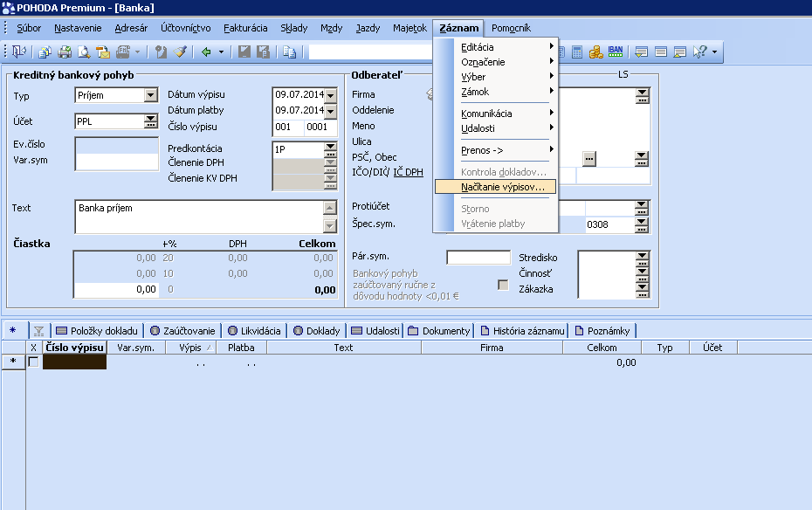Click the Výpis column header
Viewport: 812px width, 510px height.
[x=190, y=348]
